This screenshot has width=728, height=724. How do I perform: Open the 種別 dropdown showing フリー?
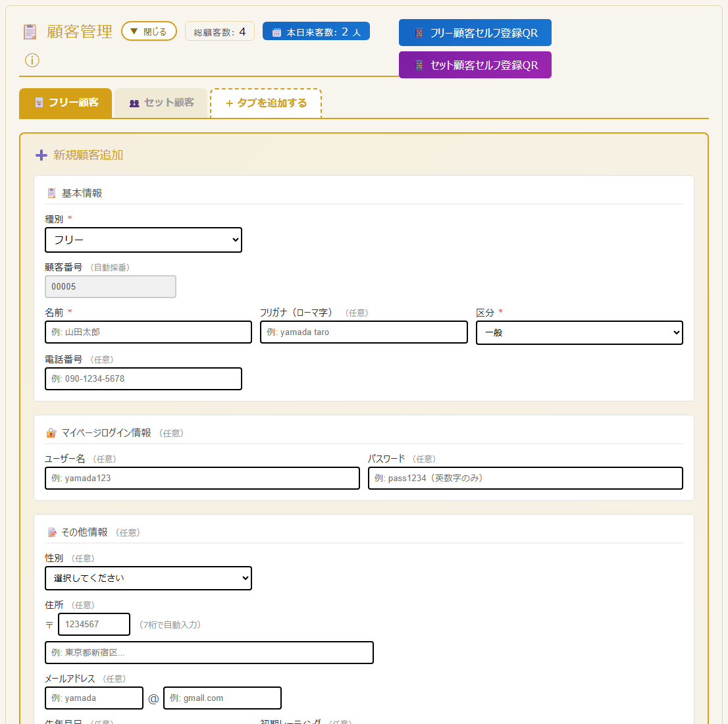pos(143,240)
